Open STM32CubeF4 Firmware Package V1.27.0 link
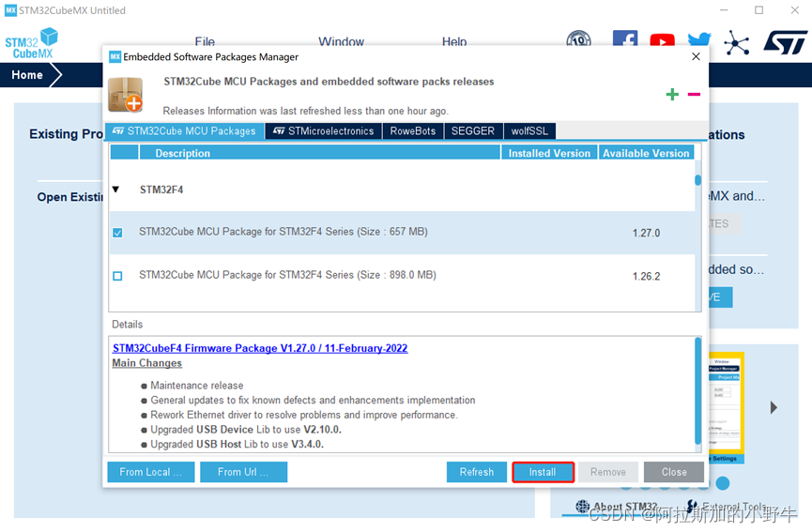This screenshot has width=812, height=532. (x=260, y=348)
